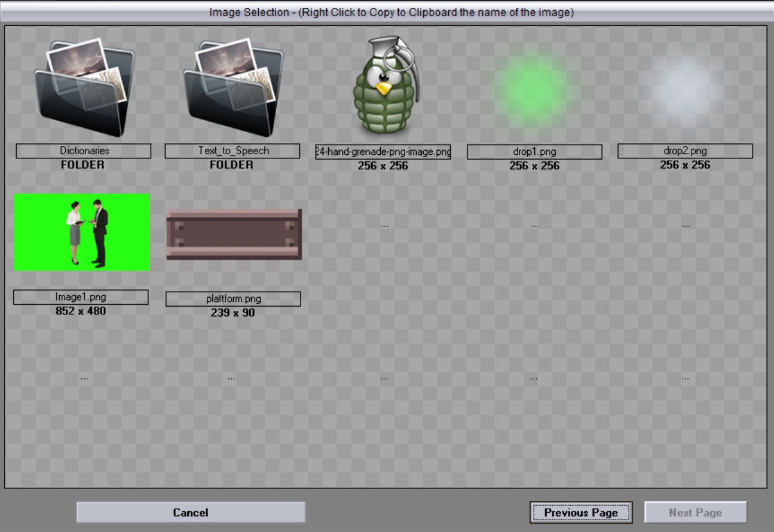Click the drop1.png name field
This screenshot has width=774, height=532.
click(534, 152)
